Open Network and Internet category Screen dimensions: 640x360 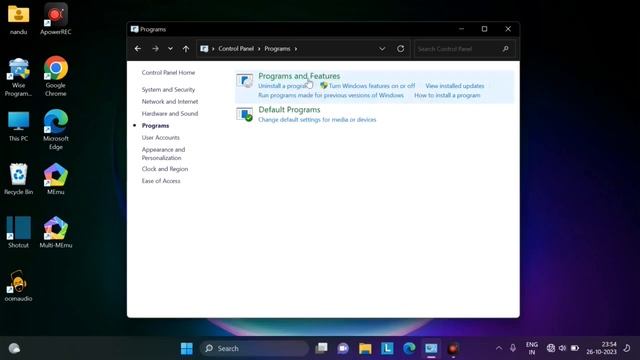(170, 101)
